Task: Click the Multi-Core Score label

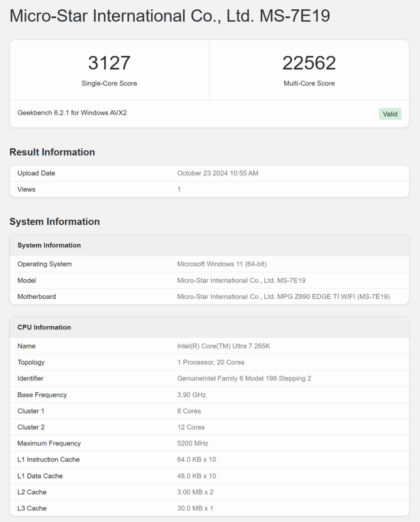Action: 309,83
